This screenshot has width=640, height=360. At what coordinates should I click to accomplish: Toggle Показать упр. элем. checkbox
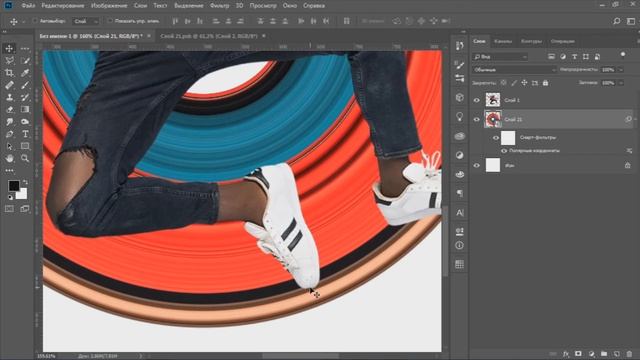pyautogui.click(x=109, y=21)
